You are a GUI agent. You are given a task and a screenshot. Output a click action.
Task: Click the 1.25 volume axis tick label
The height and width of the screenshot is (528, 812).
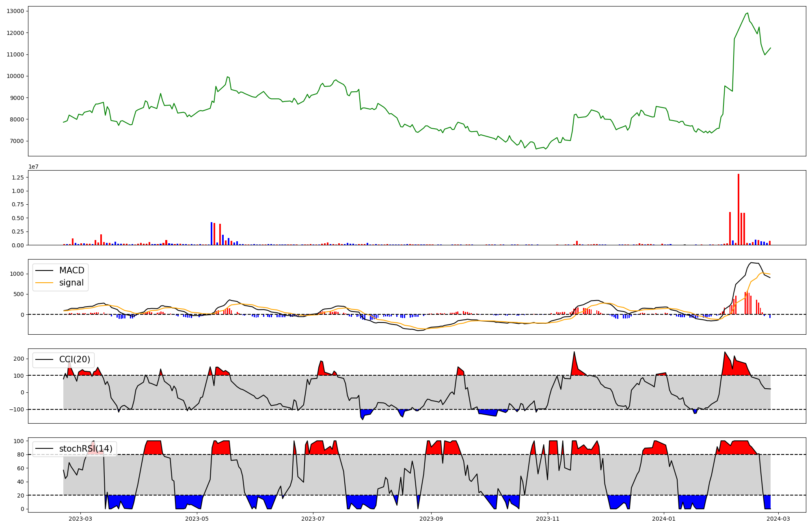pyautogui.click(x=17, y=177)
